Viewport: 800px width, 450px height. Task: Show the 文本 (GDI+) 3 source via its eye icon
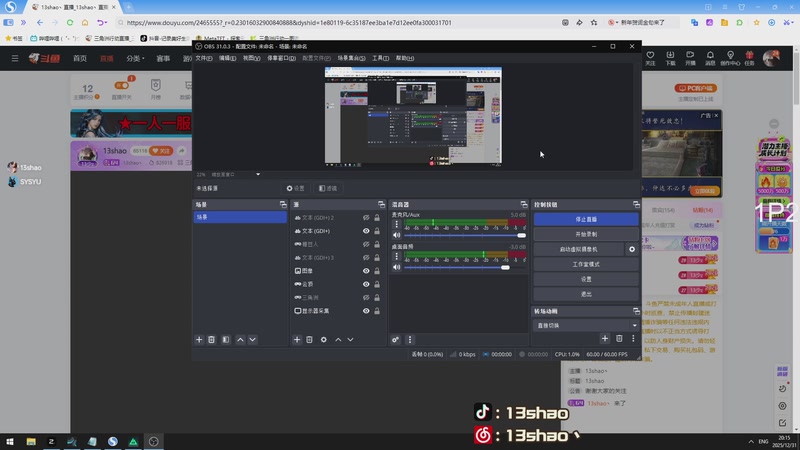click(x=366, y=258)
